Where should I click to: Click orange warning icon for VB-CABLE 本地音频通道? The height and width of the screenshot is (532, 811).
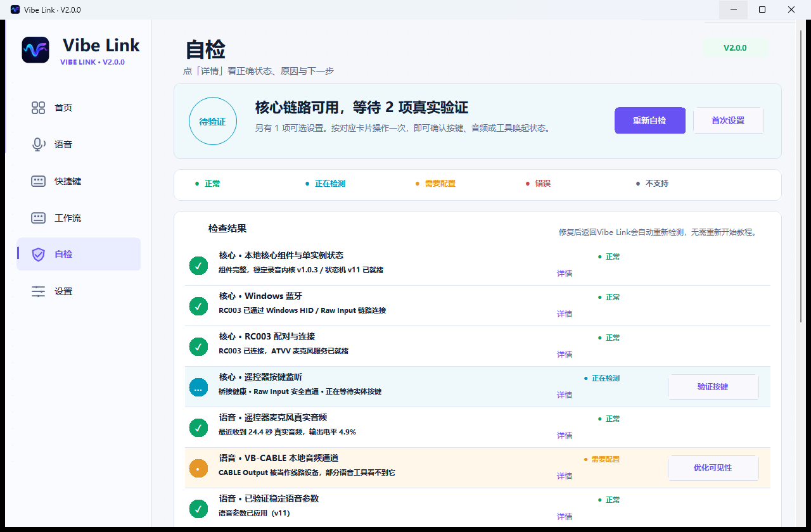[199, 468]
